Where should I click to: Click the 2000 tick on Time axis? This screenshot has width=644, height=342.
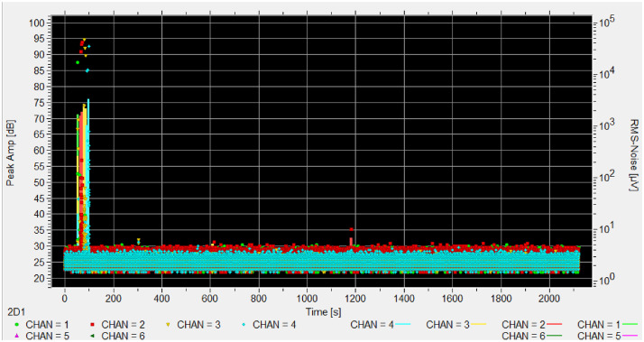[x=549, y=299]
